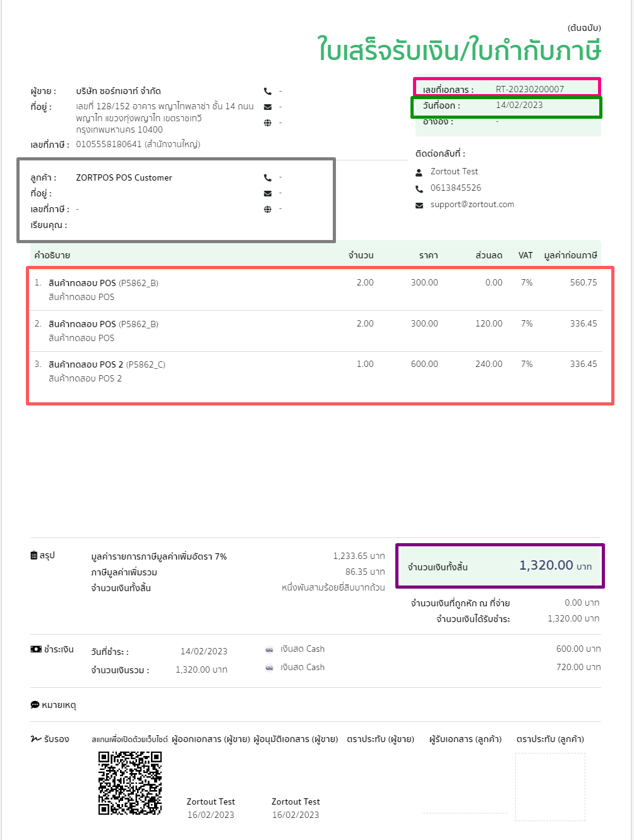
Task: Click the (ต้นฉบับ) original label
Action: pyautogui.click(x=584, y=28)
